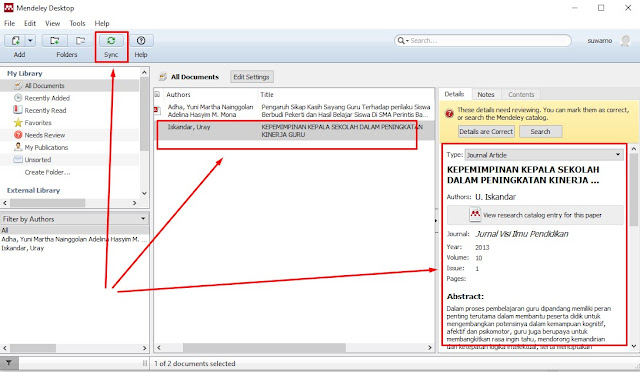Click the red question mark review icon
Viewport: 640px width, 372px height.
449,114
